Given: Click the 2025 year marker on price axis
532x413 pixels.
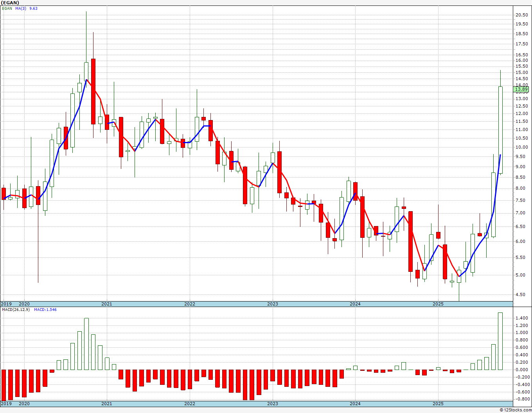Looking at the screenshot, I should (438, 304).
